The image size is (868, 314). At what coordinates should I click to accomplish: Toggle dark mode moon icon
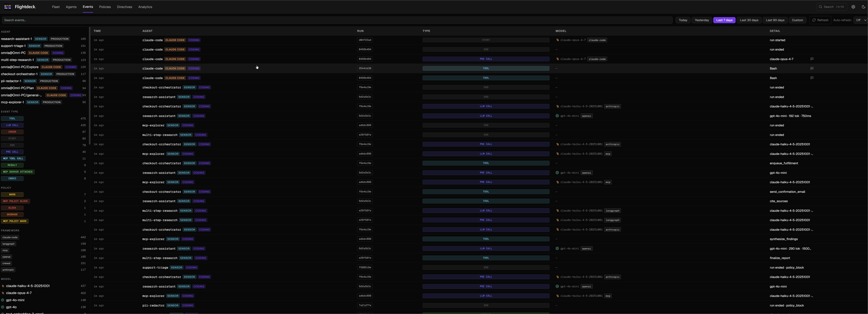863,7
